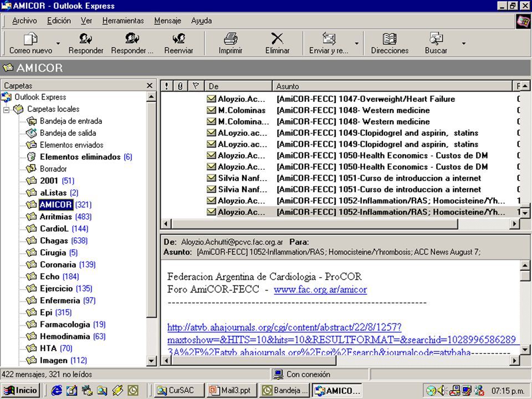Click the Buscar search icon
The height and width of the screenshot is (399, 532).
[x=436, y=39]
